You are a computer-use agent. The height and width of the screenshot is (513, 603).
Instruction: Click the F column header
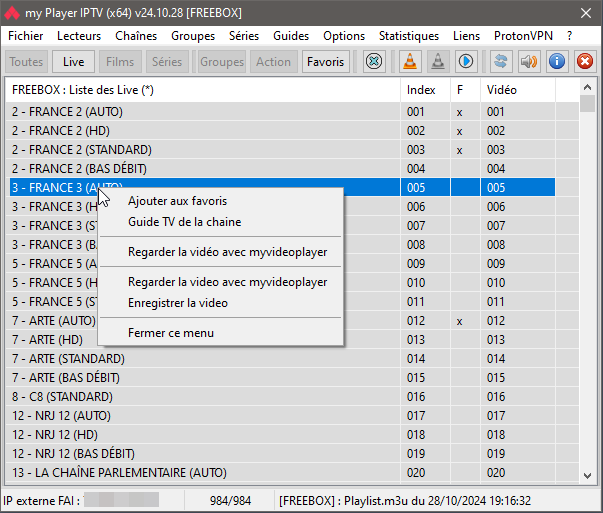coord(465,90)
